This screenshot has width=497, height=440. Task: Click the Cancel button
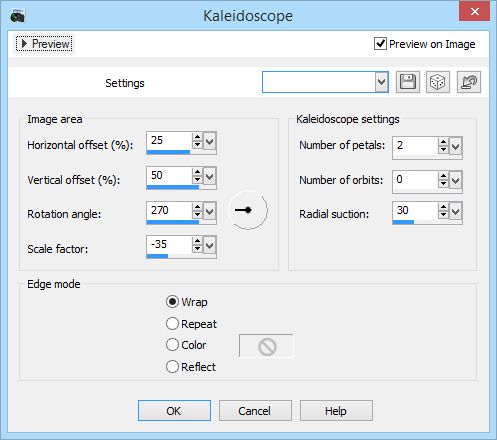point(255,411)
